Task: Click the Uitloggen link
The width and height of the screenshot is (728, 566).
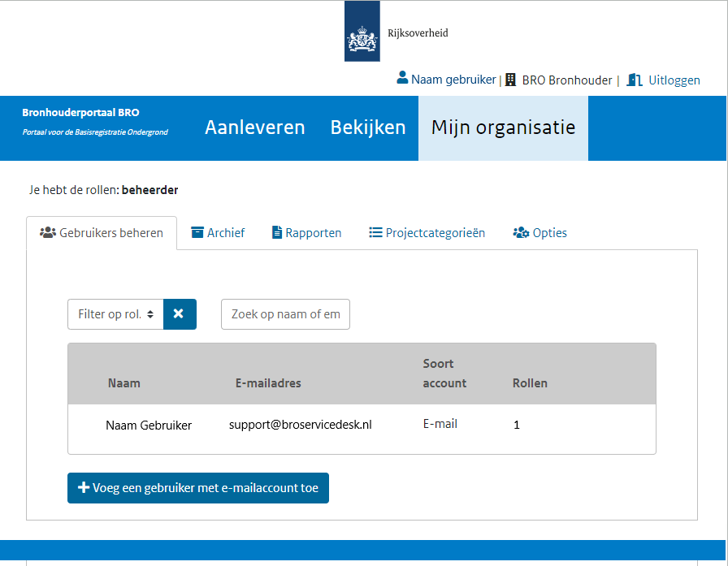Action: (x=674, y=80)
